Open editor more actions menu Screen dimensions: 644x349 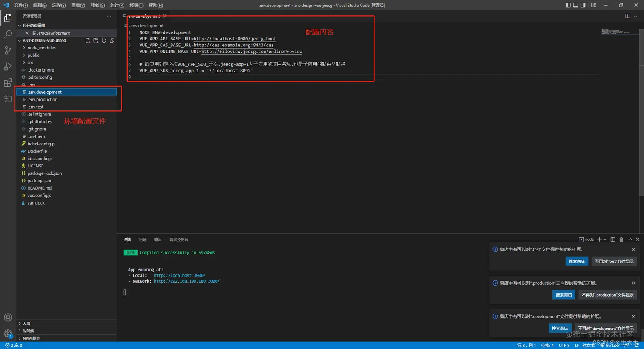tap(637, 16)
